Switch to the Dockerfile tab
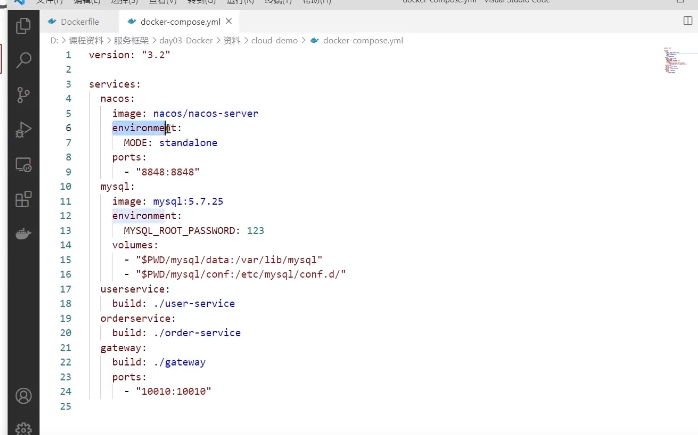 (x=80, y=21)
